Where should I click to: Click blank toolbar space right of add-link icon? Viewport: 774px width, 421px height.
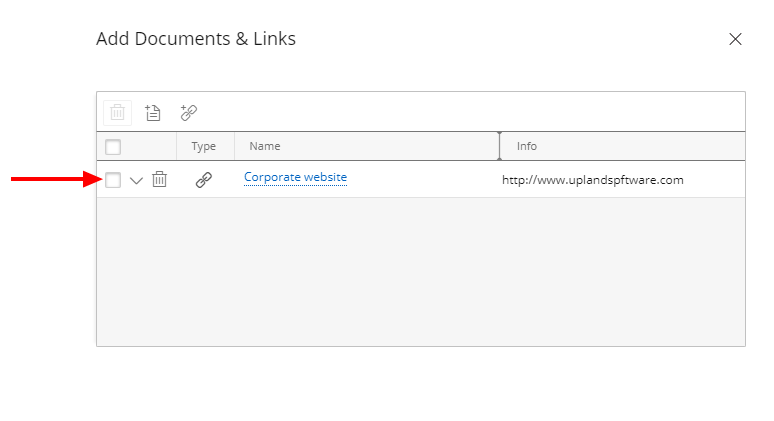[471, 112]
